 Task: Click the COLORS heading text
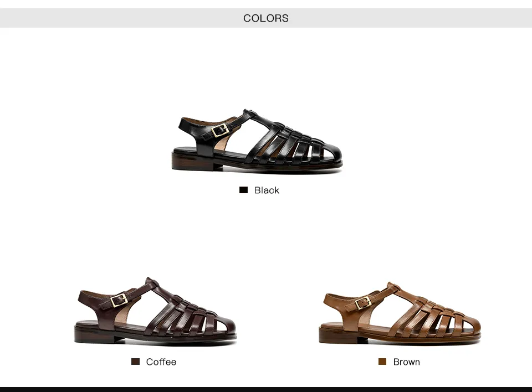[x=266, y=18]
